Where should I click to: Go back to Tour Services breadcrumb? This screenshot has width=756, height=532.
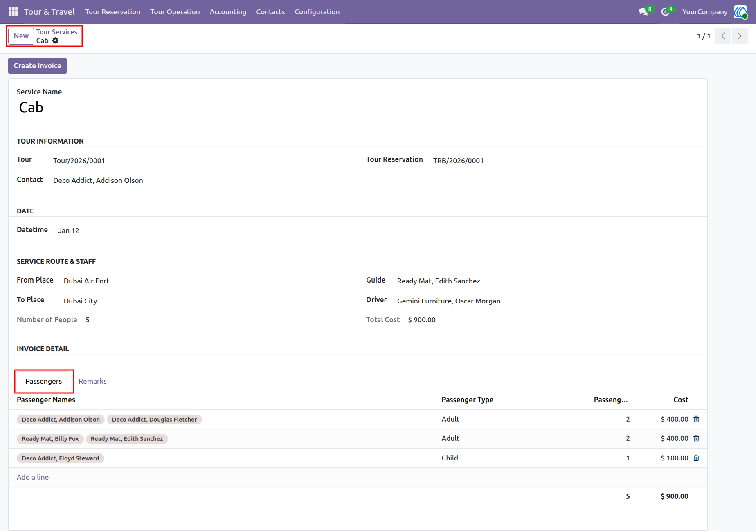(56, 32)
